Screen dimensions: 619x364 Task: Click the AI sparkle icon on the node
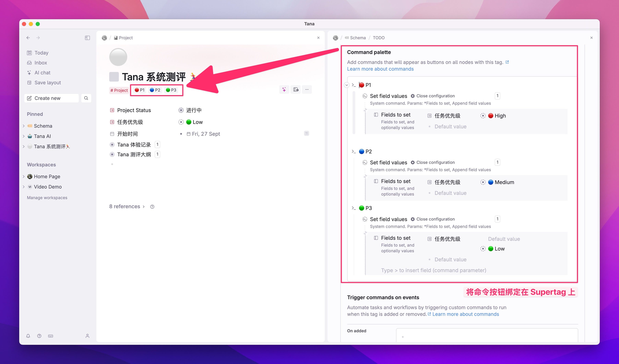[x=284, y=90]
